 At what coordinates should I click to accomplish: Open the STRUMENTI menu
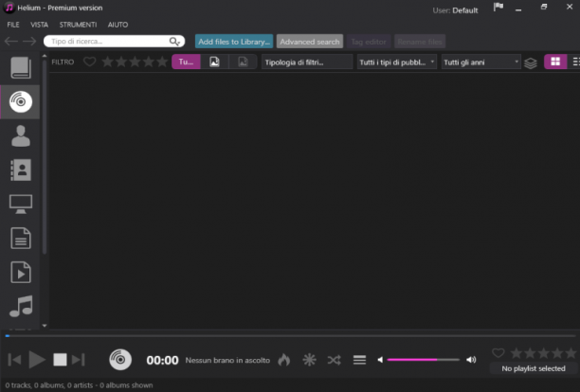point(78,25)
